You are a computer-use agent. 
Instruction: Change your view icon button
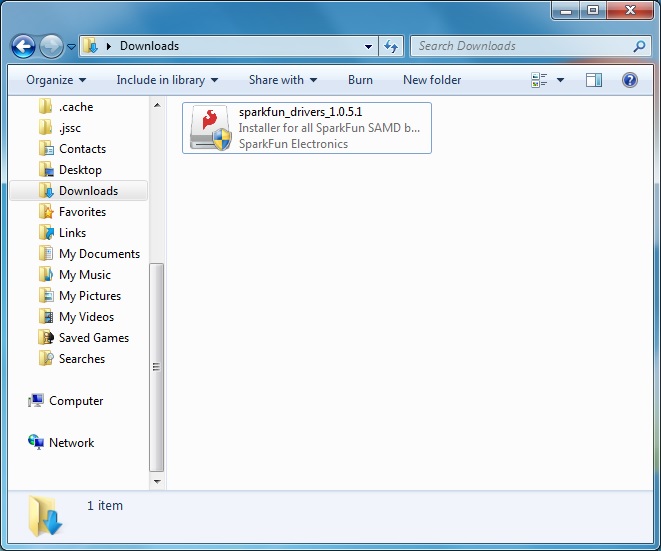click(539, 80)
